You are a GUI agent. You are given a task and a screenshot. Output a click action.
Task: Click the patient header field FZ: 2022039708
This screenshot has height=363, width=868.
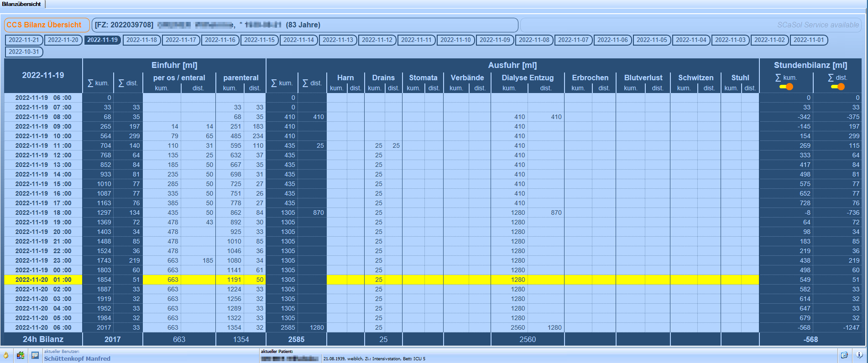tap(305, 25)
